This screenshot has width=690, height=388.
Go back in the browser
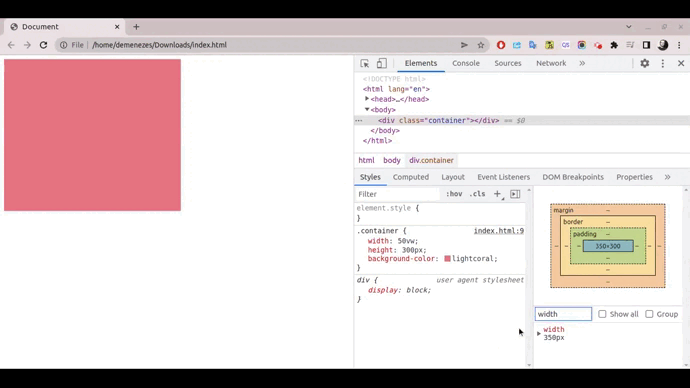coord(11,45)
